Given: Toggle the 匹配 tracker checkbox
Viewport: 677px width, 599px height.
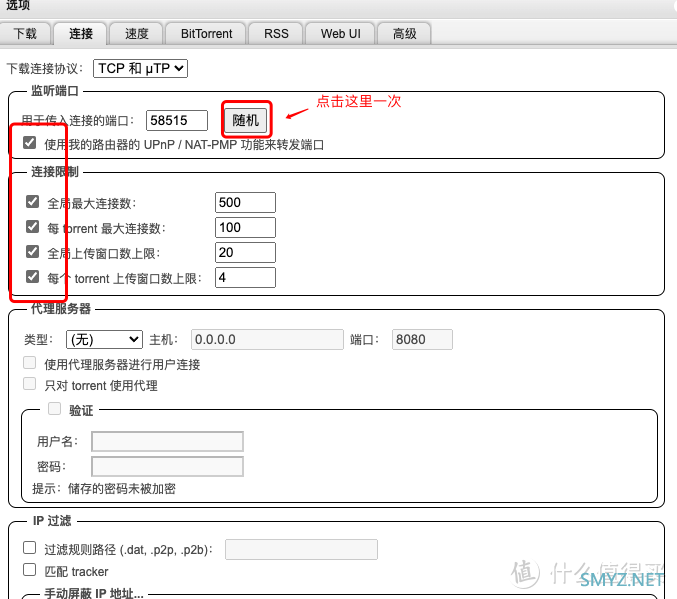Looking at the screenshot, I should point(29,570).
